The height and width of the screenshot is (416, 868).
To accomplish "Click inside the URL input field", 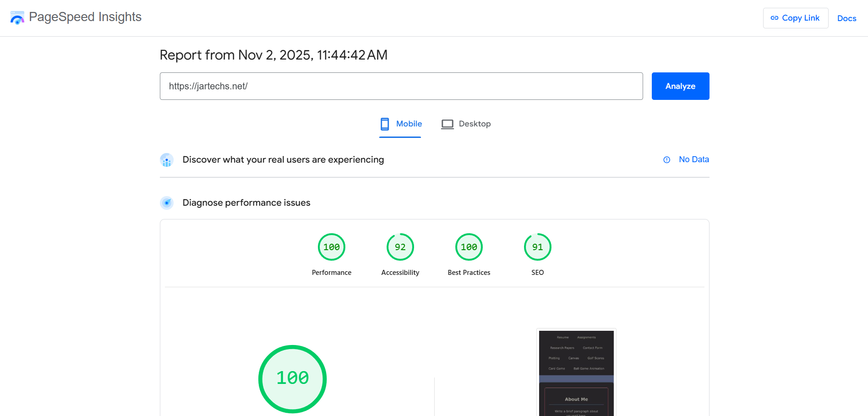I will (401, 86).
